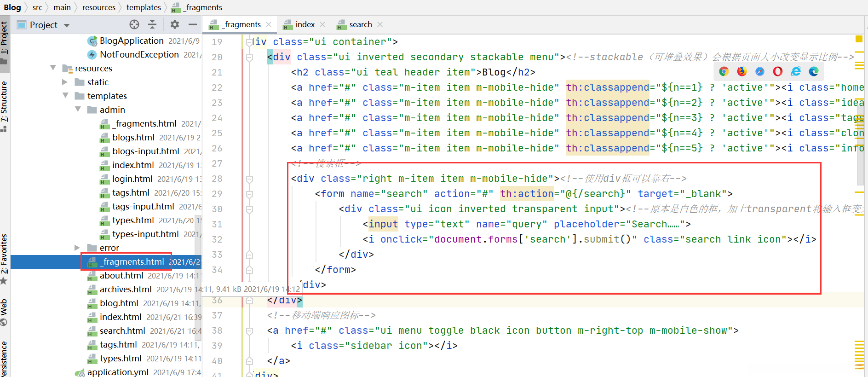
Task: Select tags-input.html file
Action: coord(143,206)
